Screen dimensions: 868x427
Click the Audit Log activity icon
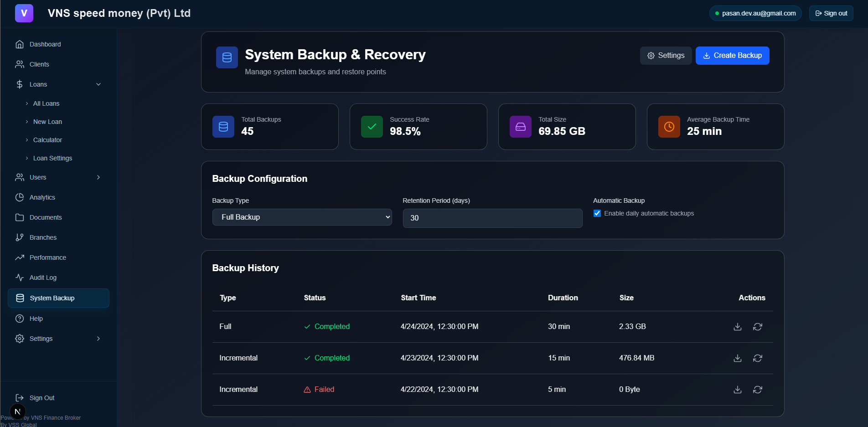(x=20, y=278)
